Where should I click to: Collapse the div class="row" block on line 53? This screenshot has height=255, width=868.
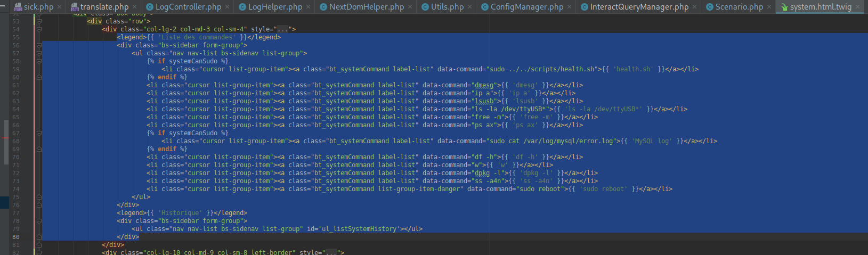tap(39, 21)
